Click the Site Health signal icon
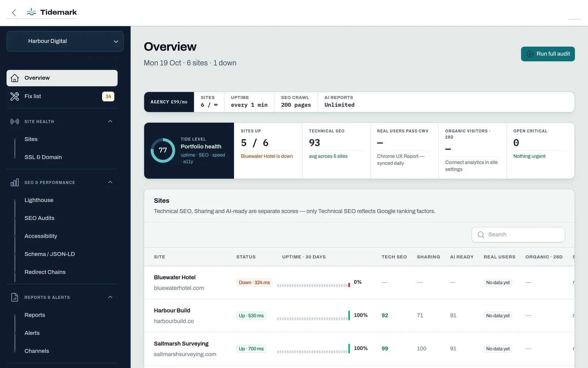 coord(15,121)
